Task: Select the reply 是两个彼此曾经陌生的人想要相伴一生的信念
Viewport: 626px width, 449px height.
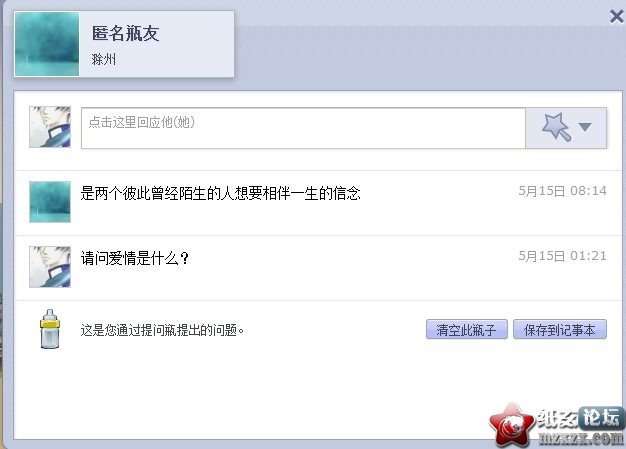Action: pyautogui.click(x=220, y=193)
